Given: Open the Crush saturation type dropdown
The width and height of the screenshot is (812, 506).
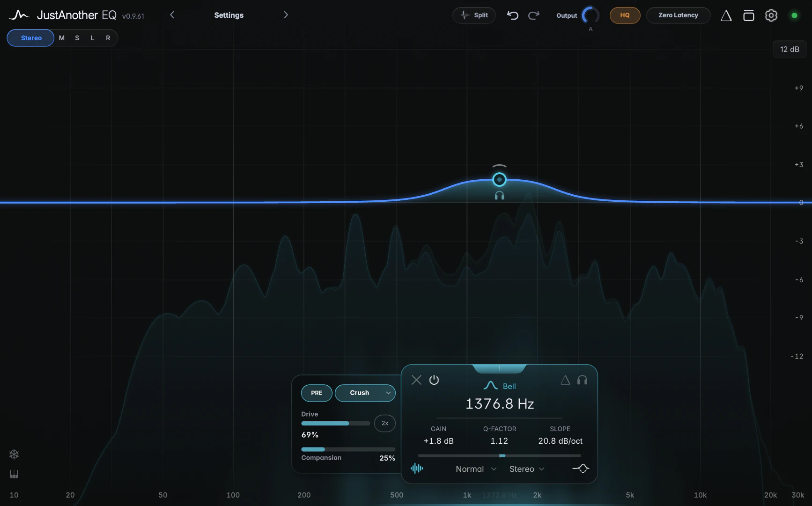Looking at the screenshot, I should [365, 393].
